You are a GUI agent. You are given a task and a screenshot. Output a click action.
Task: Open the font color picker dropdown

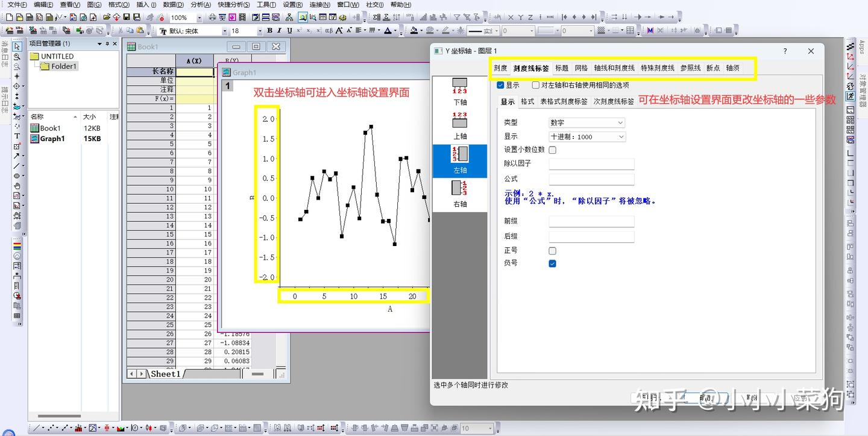(394, 30)
